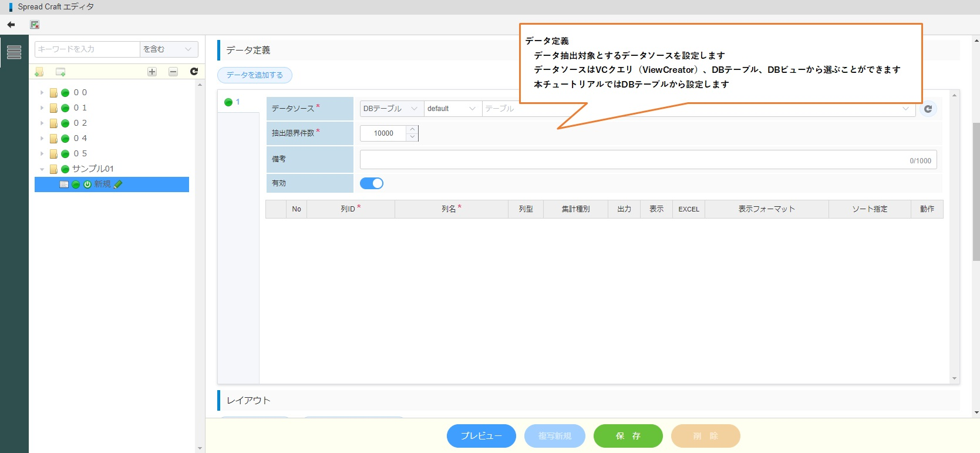The image size is (980, 453).
Task: Collapse all tree nodes with minus icon
Action: [173, 72]
